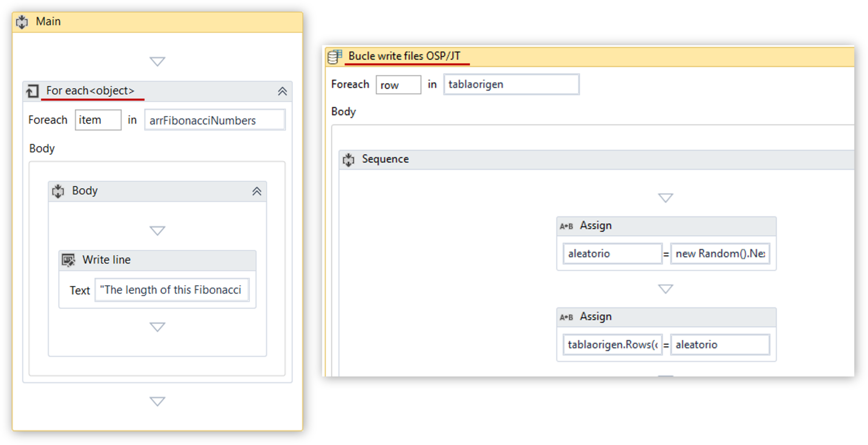Select the Write line title
This screenshot has width=868, height=445.
(x=106, y=260)
